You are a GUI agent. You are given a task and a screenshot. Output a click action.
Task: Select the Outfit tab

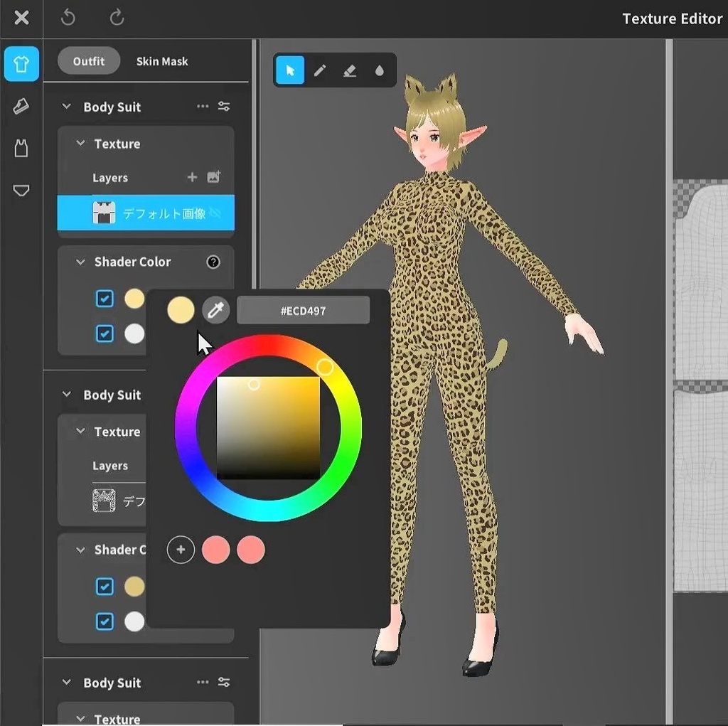[88, 61]
